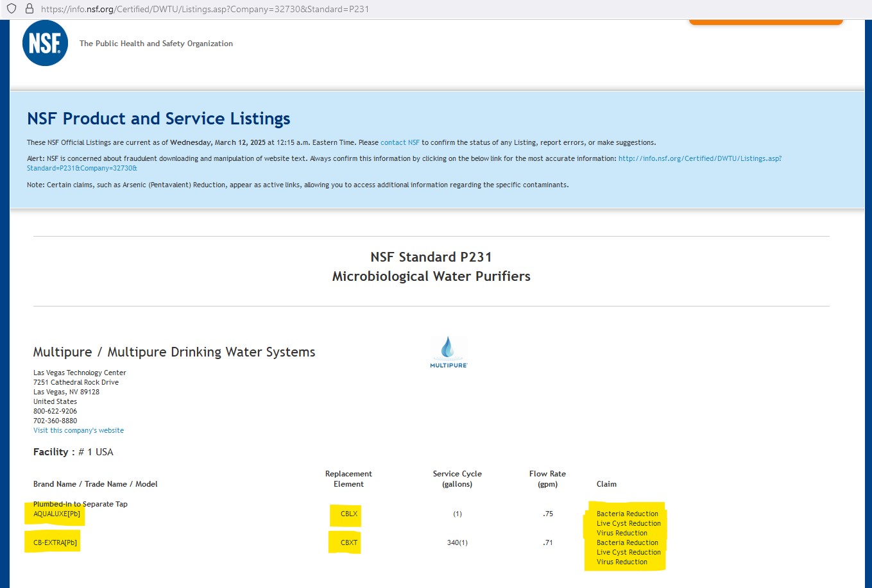872x588 pixels.
Task: Click the CB-EXTRA[Pb] model name
Action: (55, 542)
